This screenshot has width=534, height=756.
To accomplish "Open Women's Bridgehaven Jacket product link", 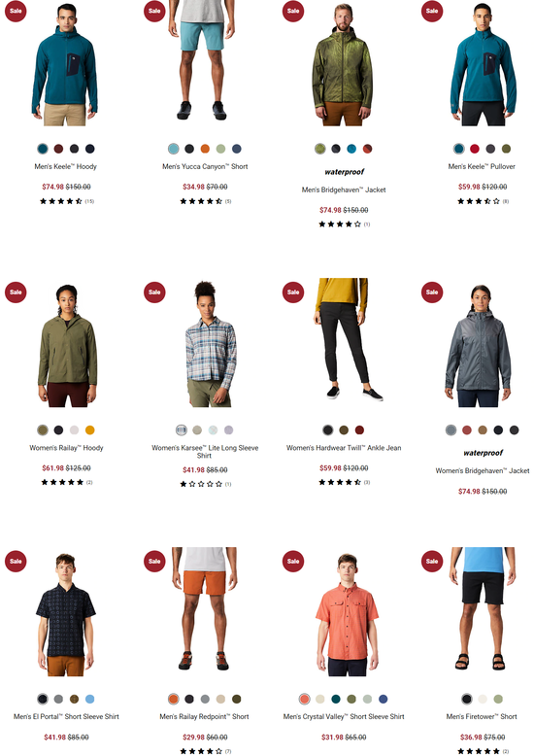I will [x=483, y=470].
